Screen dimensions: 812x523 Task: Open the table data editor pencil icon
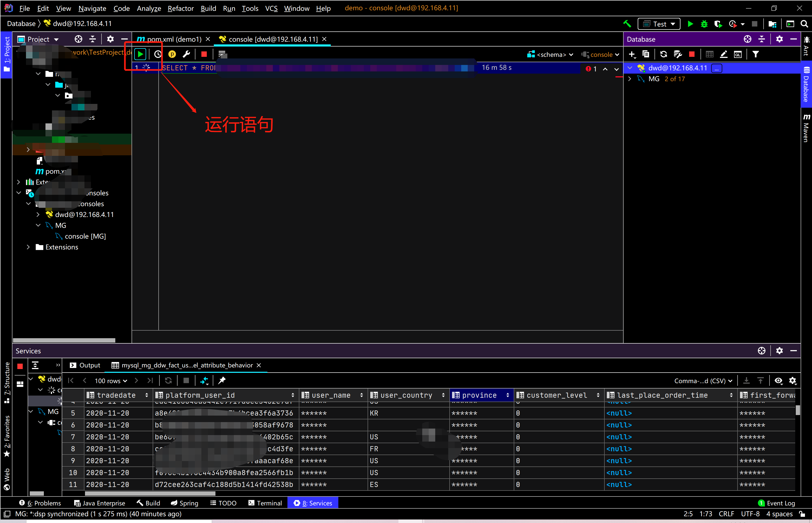[x=724, y=54]
